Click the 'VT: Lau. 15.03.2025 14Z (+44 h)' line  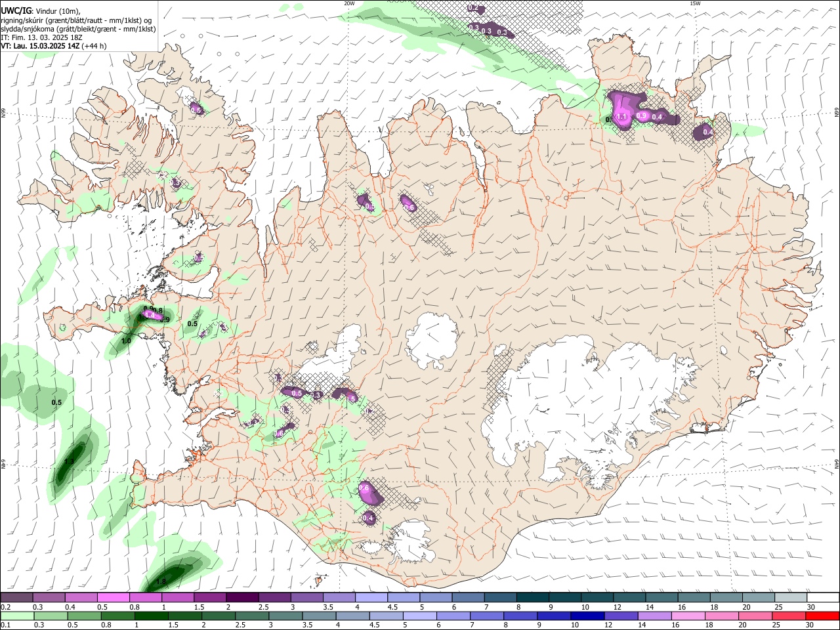pos(54,46)
